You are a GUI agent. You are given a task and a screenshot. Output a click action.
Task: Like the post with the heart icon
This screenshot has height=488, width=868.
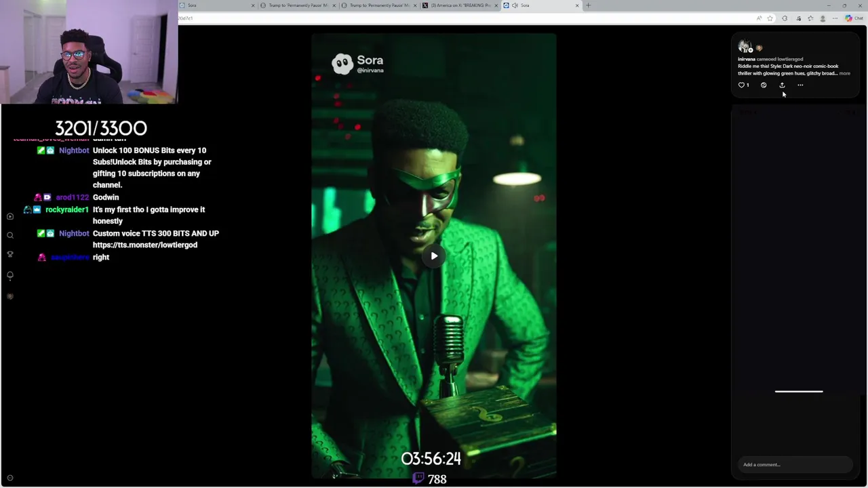click(x=741, y=85)
